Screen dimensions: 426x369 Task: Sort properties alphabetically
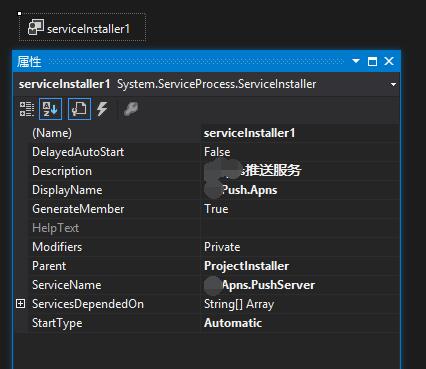tap(50, 109)
